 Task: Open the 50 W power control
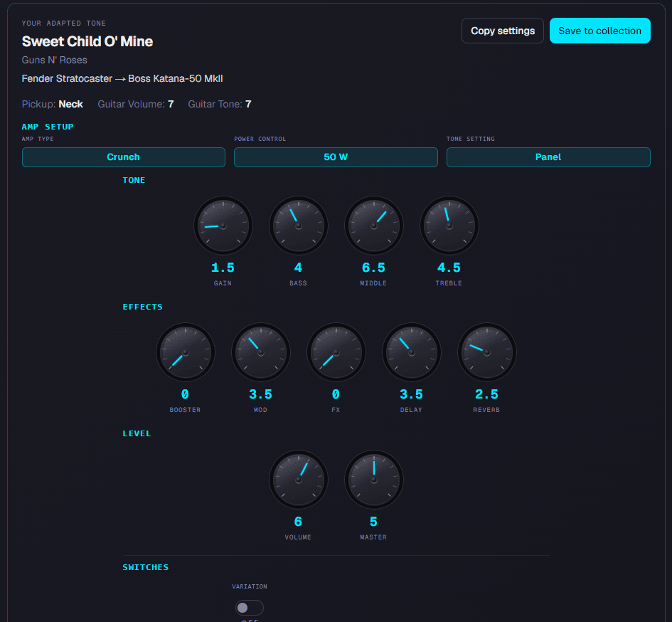coord(336,157)
